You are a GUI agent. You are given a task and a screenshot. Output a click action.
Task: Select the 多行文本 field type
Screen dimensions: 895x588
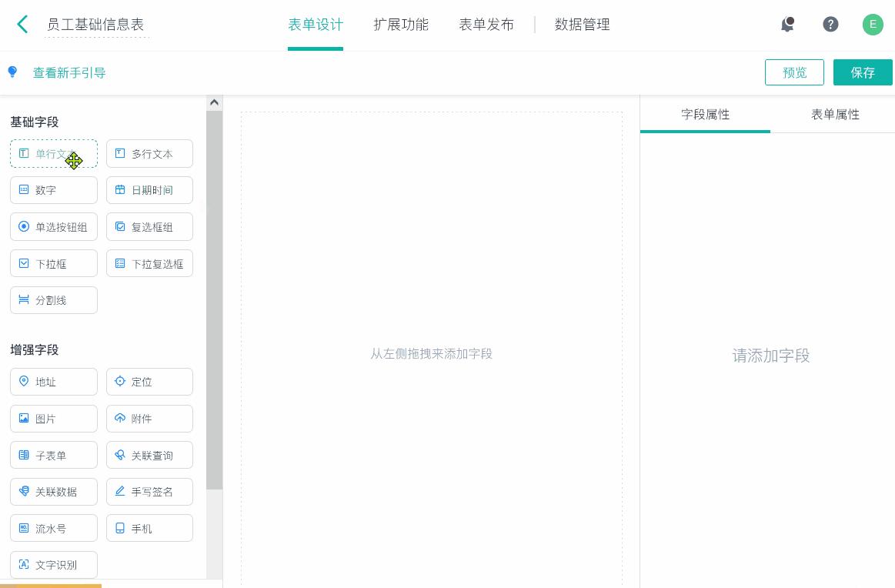point(149,153)
